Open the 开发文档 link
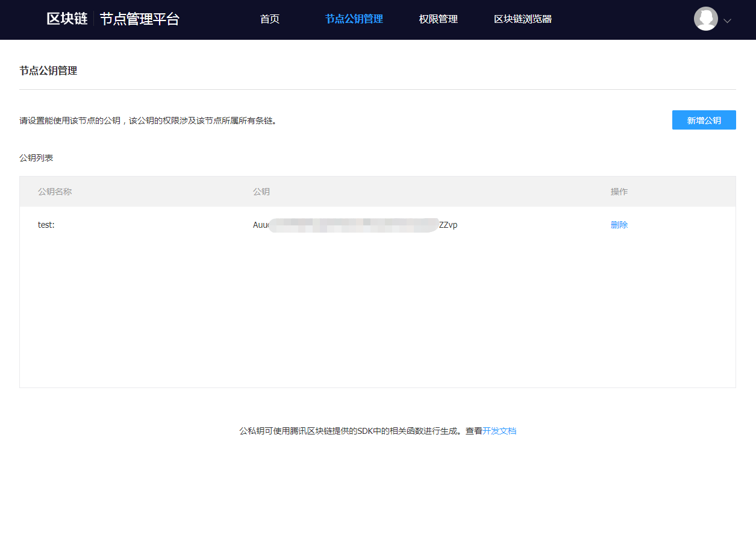756x552 pixels. [x=499, y=431]
